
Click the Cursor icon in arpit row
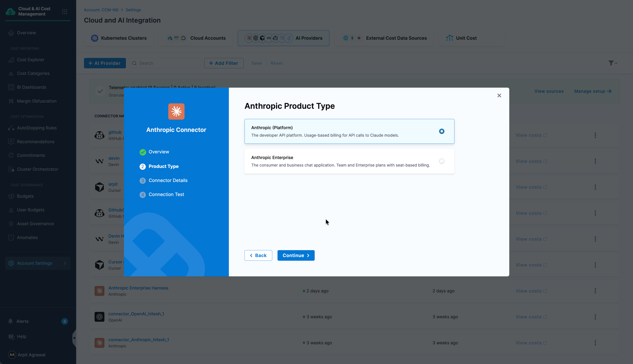99,187
